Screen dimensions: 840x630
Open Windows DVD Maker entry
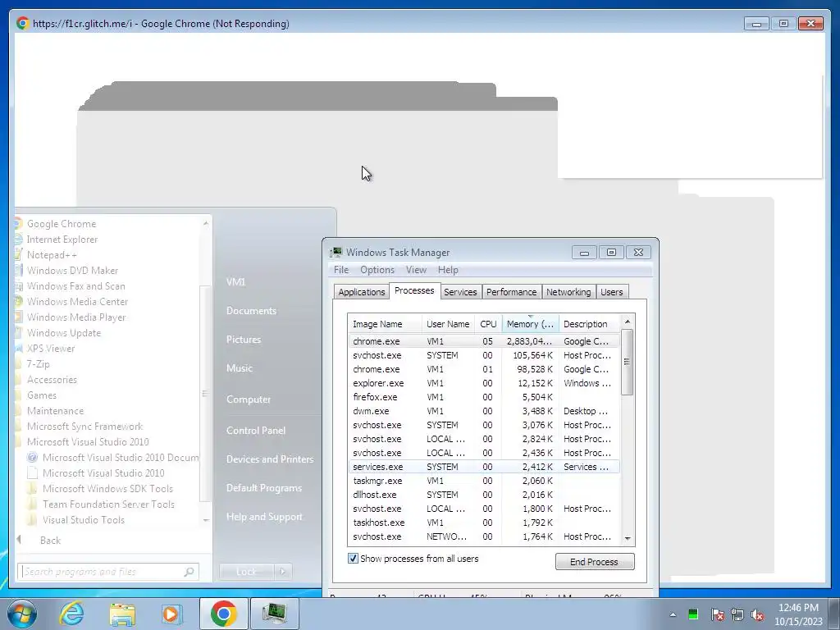(72, 271)
